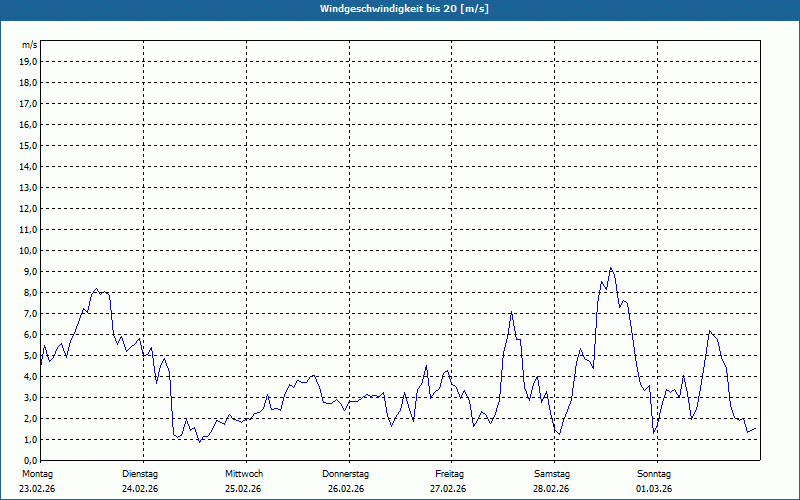
Task: Click the Monday wind peak near 8 m/s
Action: coord(97,289)
